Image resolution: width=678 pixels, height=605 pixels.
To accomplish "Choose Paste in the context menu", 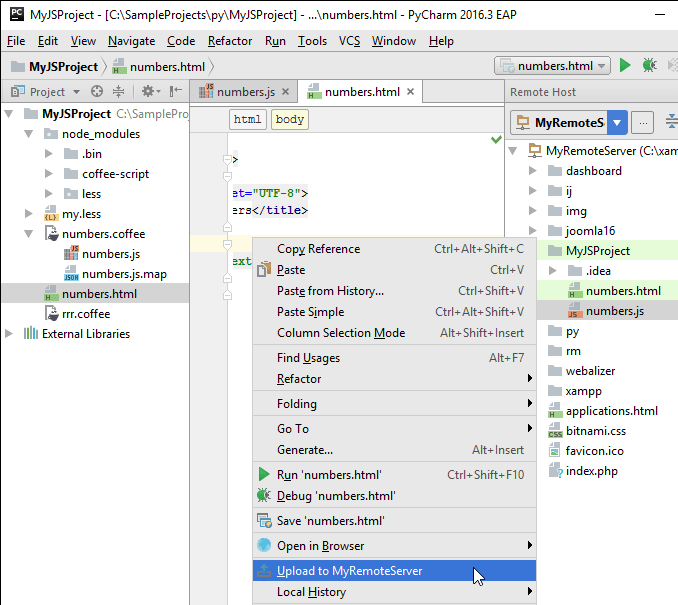I will click(394, 270).
